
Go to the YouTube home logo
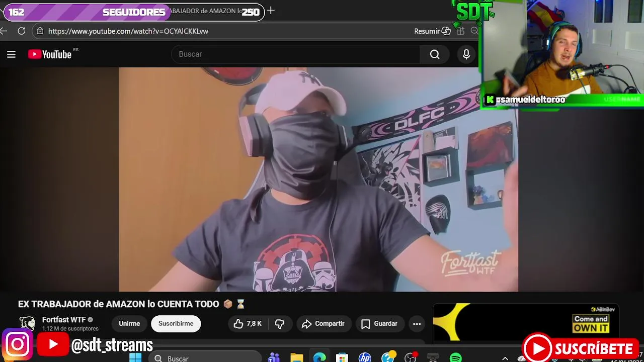coord(50,54)
